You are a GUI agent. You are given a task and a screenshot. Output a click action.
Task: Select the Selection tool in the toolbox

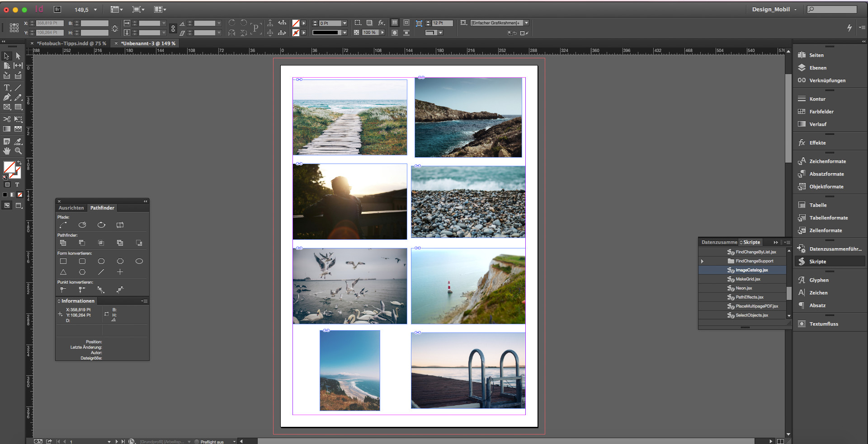(x=6, y=56)
